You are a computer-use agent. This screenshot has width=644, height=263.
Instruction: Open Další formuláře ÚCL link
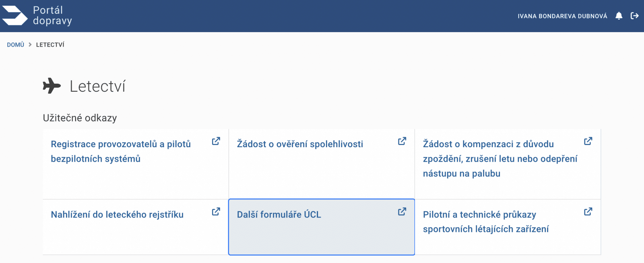[279, 215]
